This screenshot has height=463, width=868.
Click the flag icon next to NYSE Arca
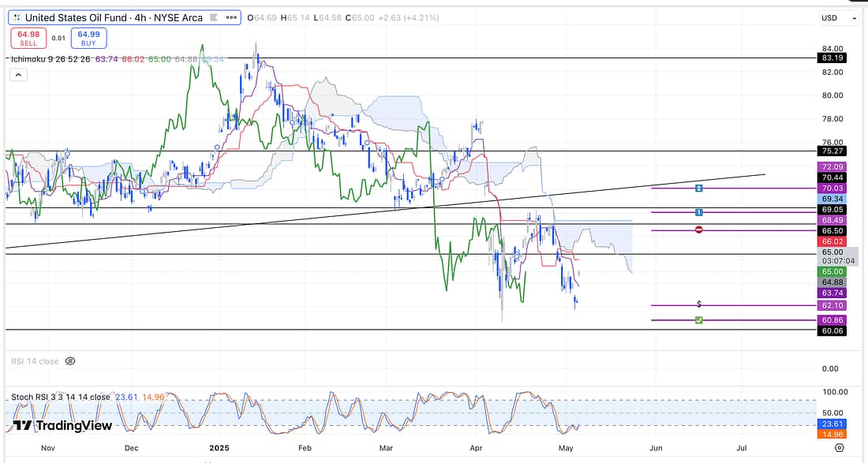(215, 17)
